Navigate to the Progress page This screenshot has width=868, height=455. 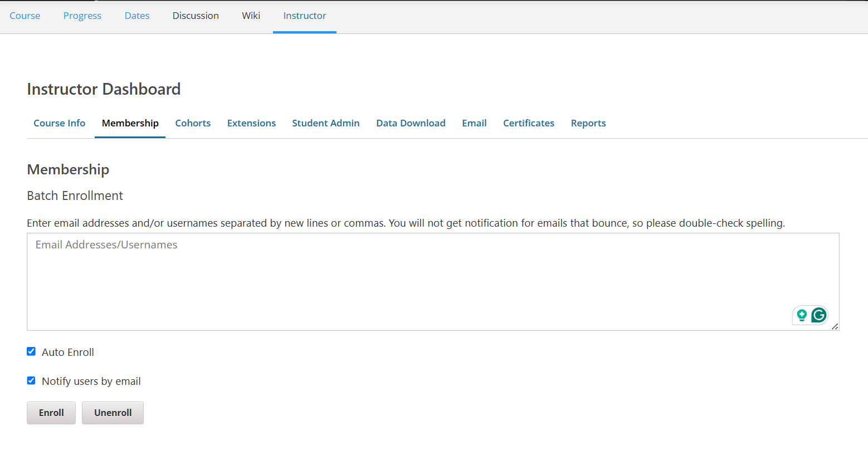(x=82, y=16)
